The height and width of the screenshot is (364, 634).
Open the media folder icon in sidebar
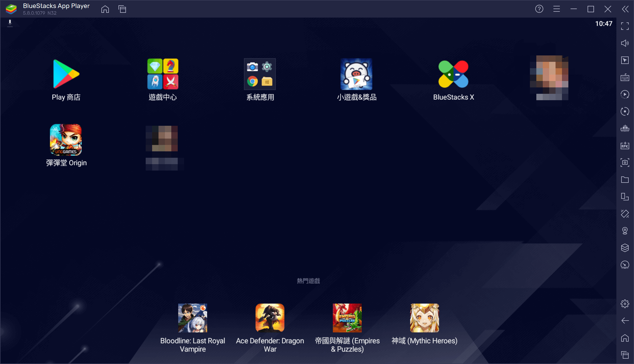pos(625,180)
